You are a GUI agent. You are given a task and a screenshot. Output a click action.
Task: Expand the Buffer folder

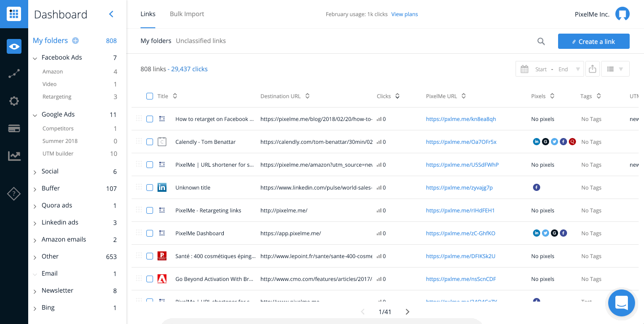tap(35, 189)
